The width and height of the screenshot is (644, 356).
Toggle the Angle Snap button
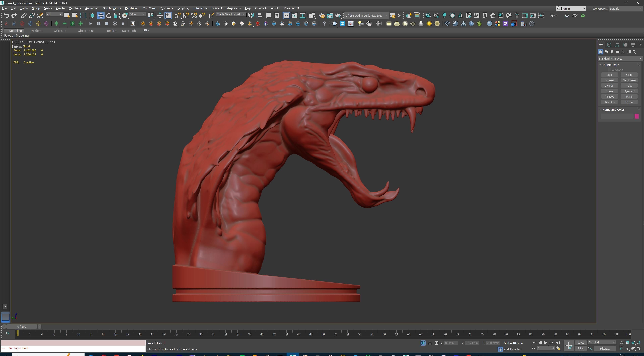(x=186, y=15)
